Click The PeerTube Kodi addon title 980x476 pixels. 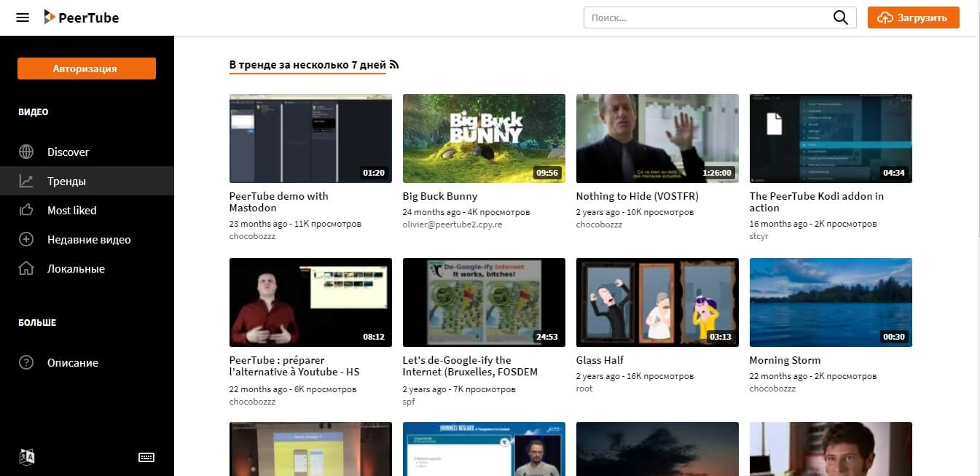(x=817, y=202)
